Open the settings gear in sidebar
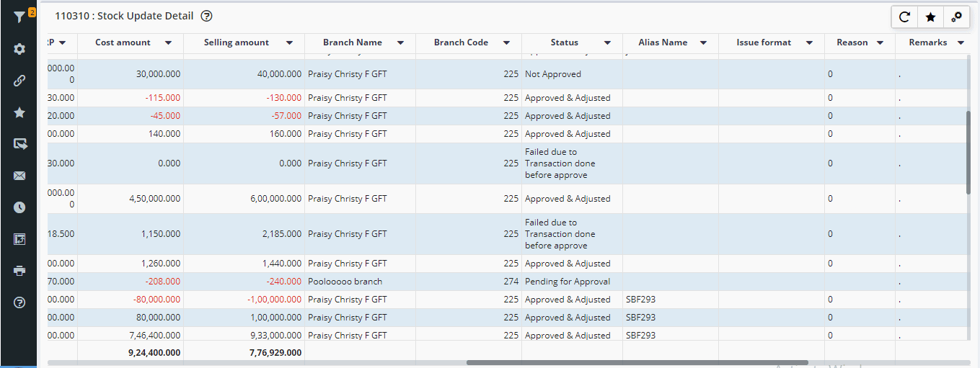980x368 pixels. [19, 49]
